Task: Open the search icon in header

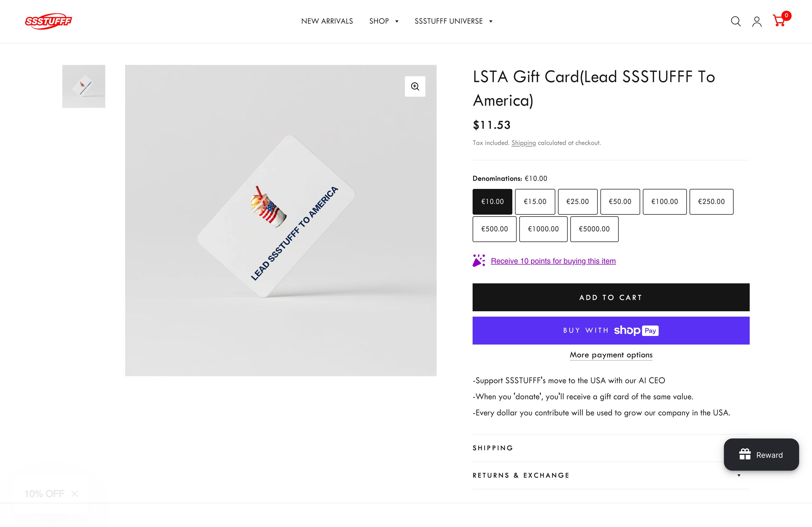Action: [x=736, y=21]
